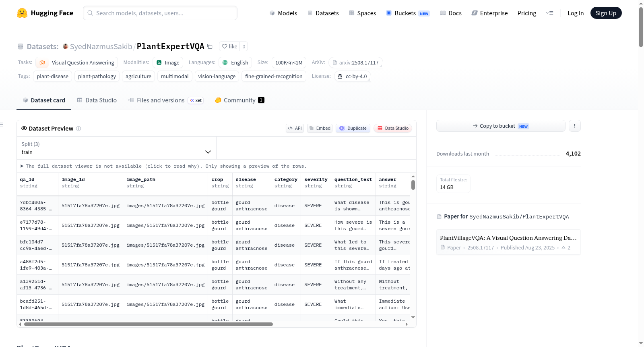Screen dimensions: 644x347
Task: Click the Copy to bucket button
Action: (x=501, y=126)
